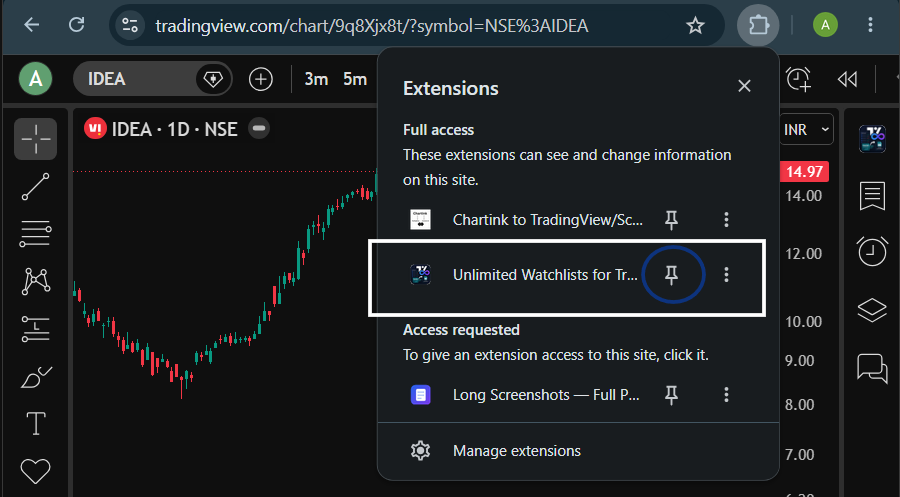The width and height of the screenshot is (900, 497).
Task: Click the create alert clock icon in top bar
Action: (798, 79)
